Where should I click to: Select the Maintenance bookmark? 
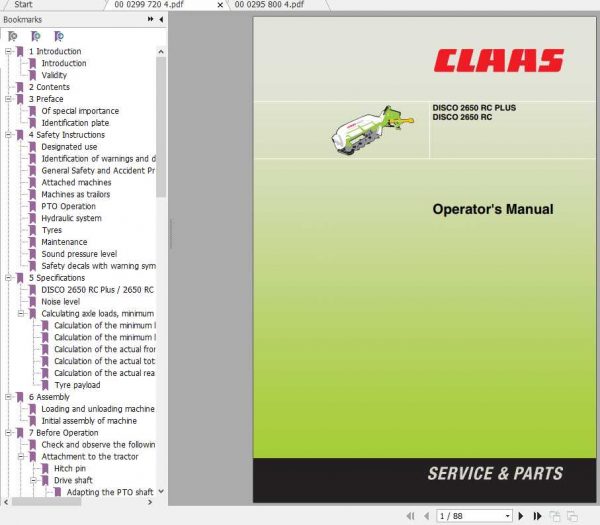click(64, 242)
